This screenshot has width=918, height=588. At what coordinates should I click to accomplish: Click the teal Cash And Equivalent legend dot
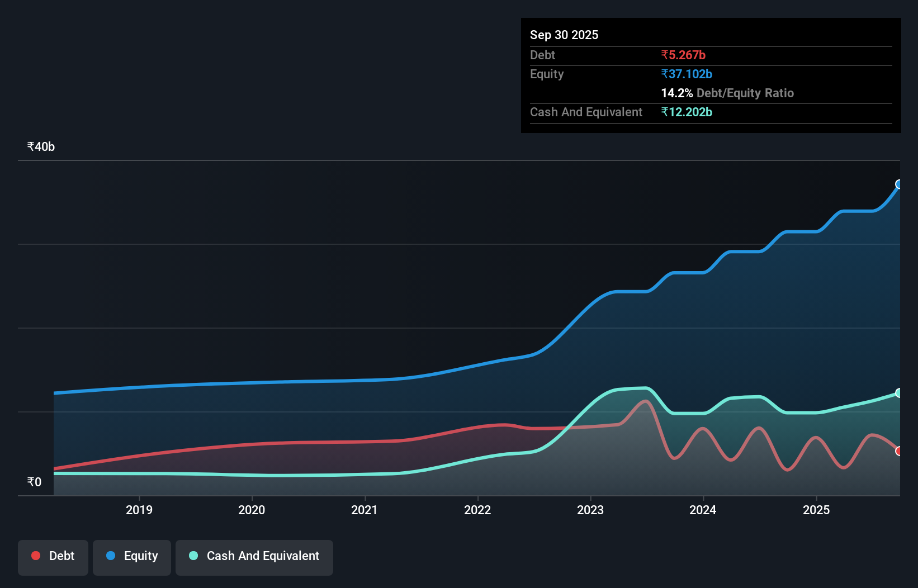193,556
